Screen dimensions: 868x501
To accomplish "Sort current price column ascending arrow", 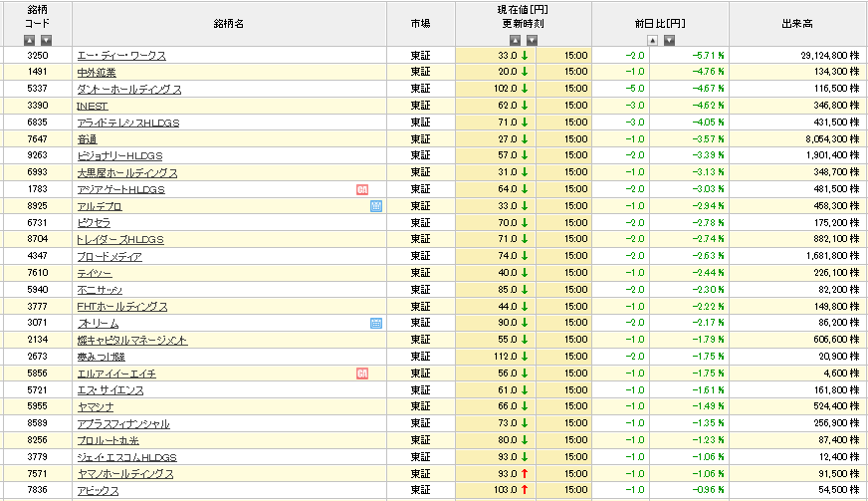I will coord(515,40).
